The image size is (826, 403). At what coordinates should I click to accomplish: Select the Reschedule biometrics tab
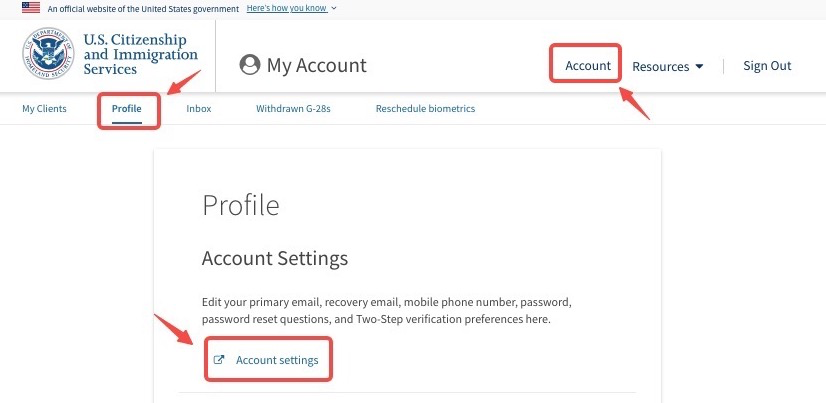[x=425, y=108]
